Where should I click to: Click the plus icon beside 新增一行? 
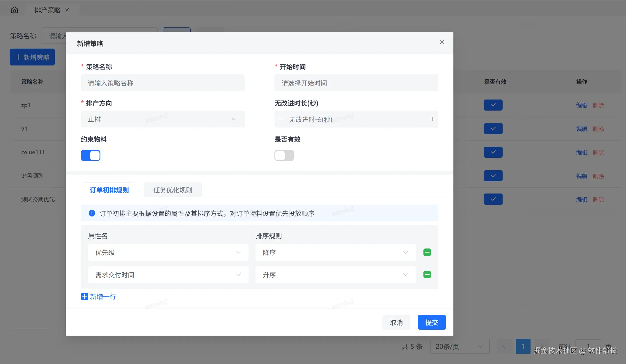tap(84, 296)
